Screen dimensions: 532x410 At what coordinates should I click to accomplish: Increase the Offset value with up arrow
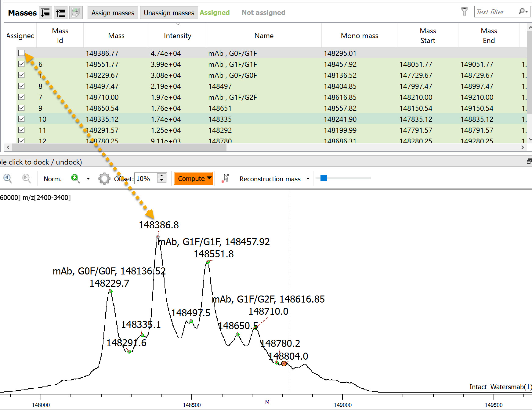click(x=162, y=176)
